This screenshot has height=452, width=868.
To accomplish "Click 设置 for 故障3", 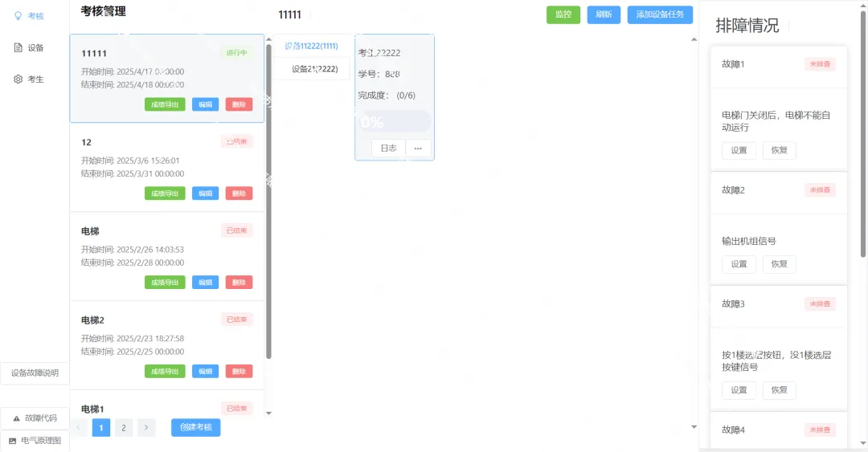I will pos(739,390).
